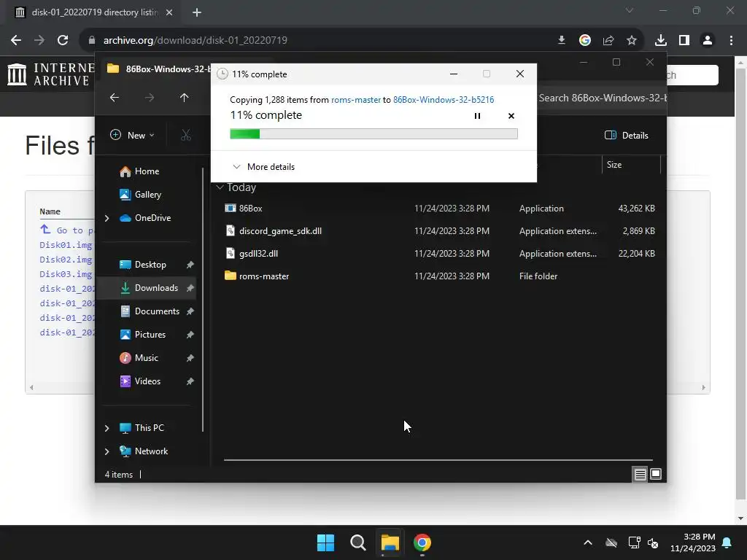
Task: Switch to details list view
Action: [x=640, y=474]
